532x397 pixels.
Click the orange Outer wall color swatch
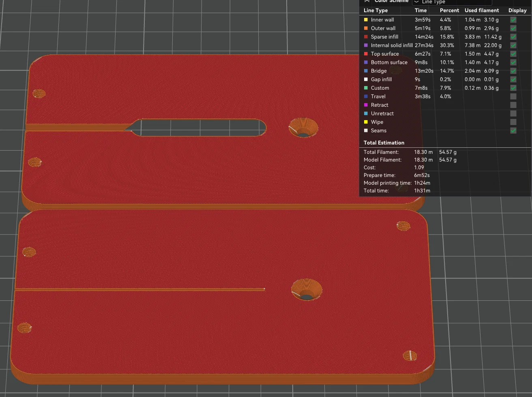(x=366, y=28)
